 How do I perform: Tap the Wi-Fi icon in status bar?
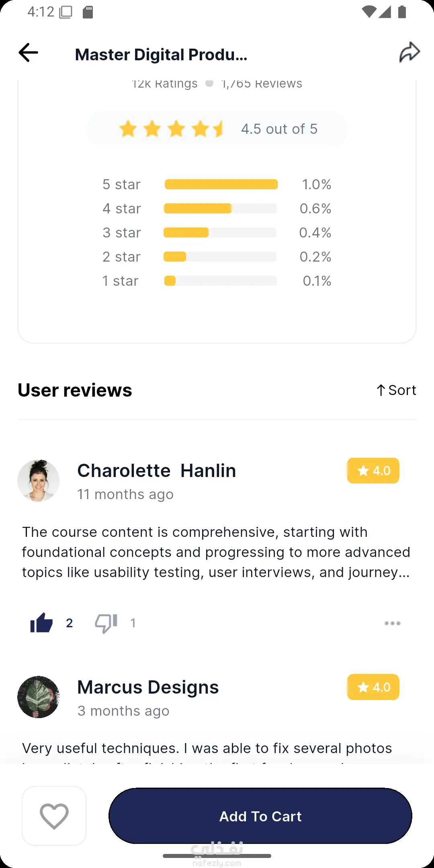pyautogui.click(x=368, y=12)
